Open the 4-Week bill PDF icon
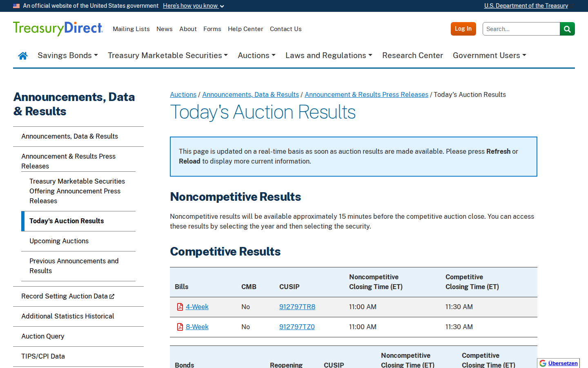 point(180,307)
